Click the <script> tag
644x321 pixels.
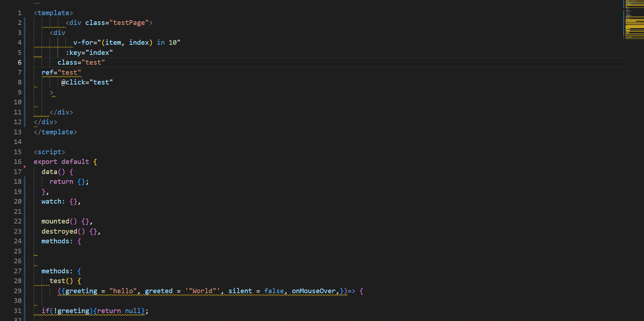[x=50, y=152]
